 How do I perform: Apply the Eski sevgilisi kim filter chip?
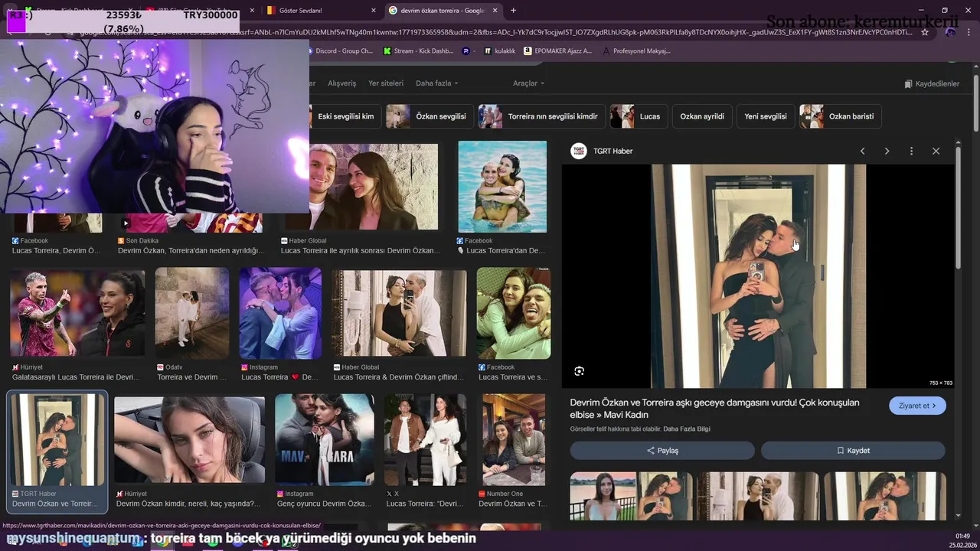click(x=345, y=116)
